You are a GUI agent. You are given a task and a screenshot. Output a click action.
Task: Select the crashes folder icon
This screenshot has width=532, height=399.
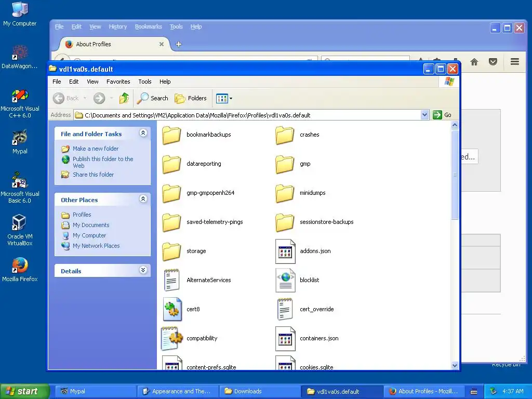284,135
